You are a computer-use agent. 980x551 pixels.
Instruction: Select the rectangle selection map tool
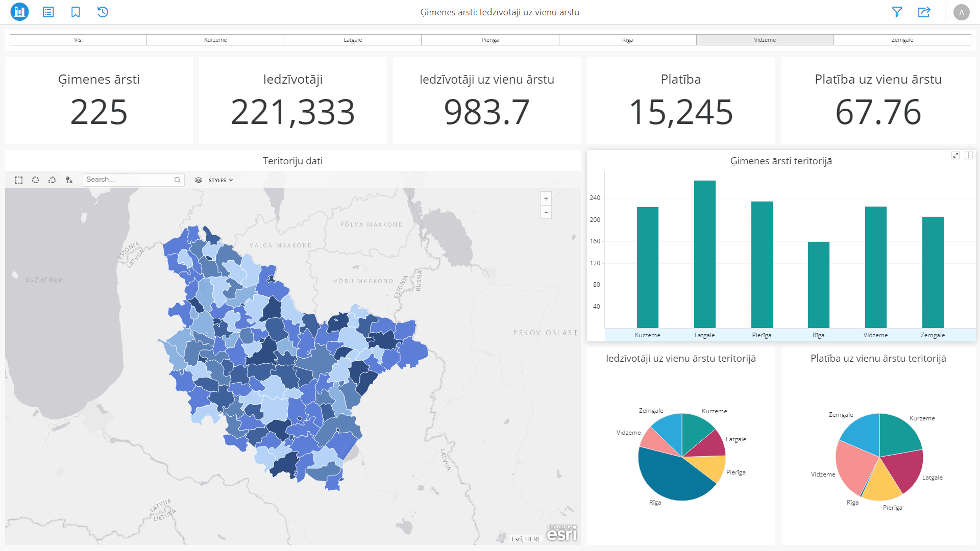[x=19, y=180]
